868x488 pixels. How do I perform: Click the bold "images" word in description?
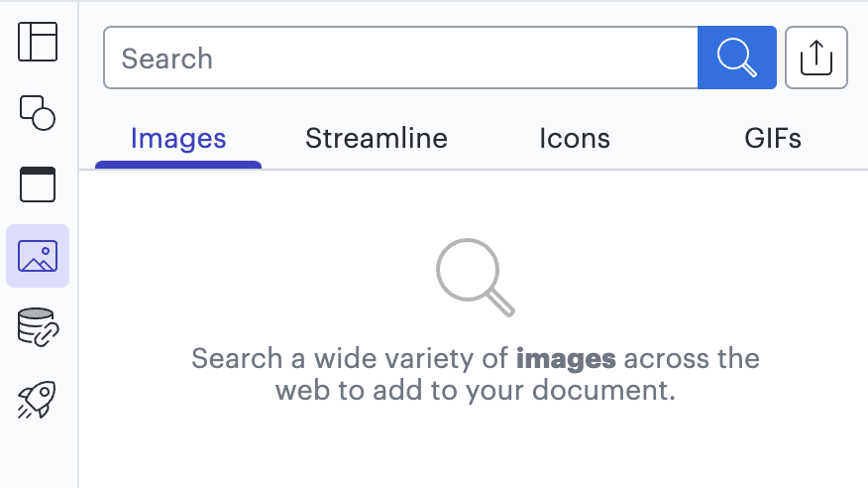point(566,358)
